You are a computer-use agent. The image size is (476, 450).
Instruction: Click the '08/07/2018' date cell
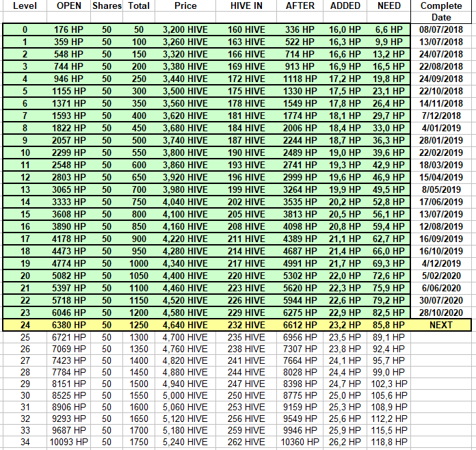pos(441,30)
